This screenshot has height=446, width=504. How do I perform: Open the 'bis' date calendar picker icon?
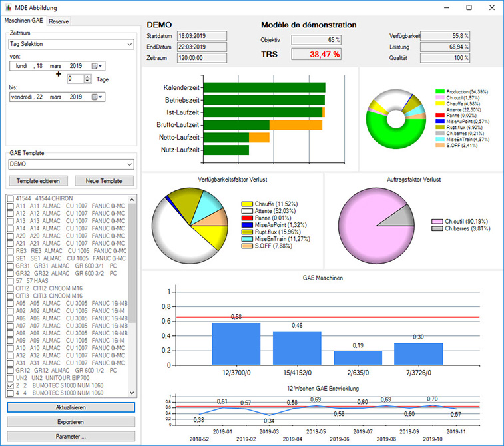tap(97, 97)
